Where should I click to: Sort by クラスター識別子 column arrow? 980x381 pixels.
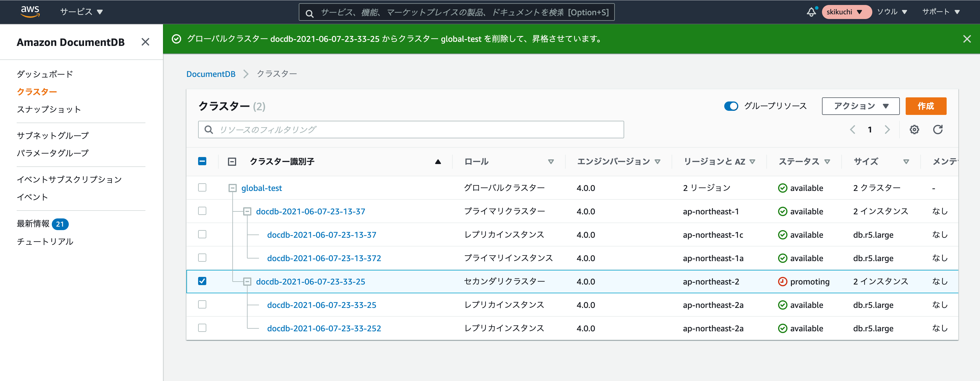pyautogui.click(x=437, y=161)
